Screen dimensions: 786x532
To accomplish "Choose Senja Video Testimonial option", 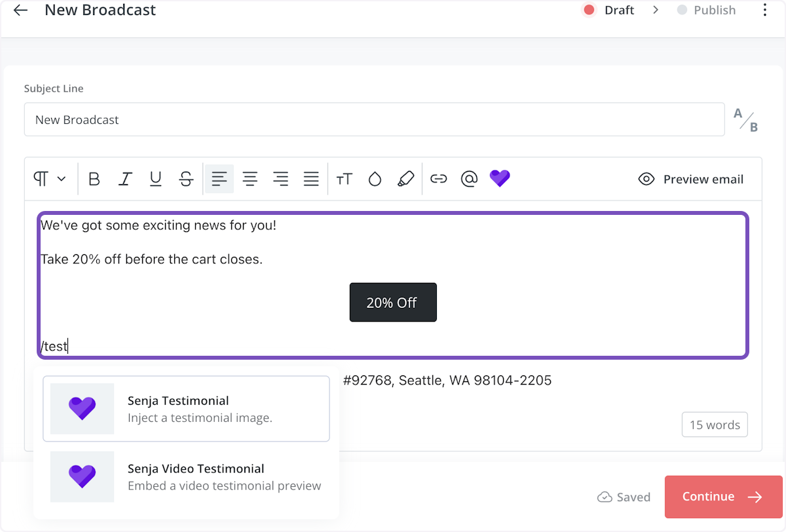I will [186, 476].
